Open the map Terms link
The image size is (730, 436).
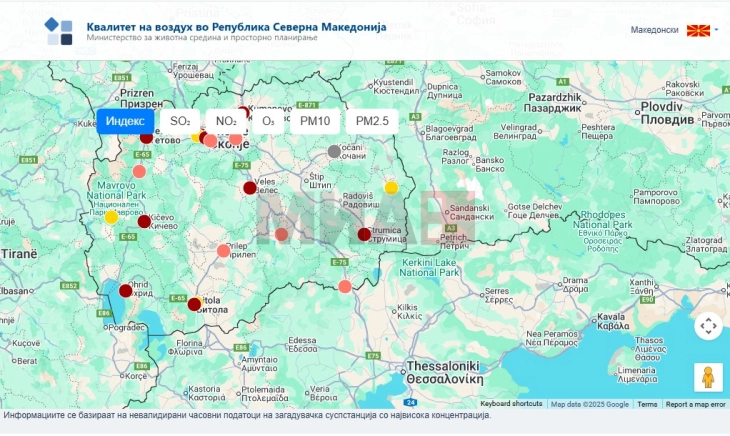pos(647,404)
